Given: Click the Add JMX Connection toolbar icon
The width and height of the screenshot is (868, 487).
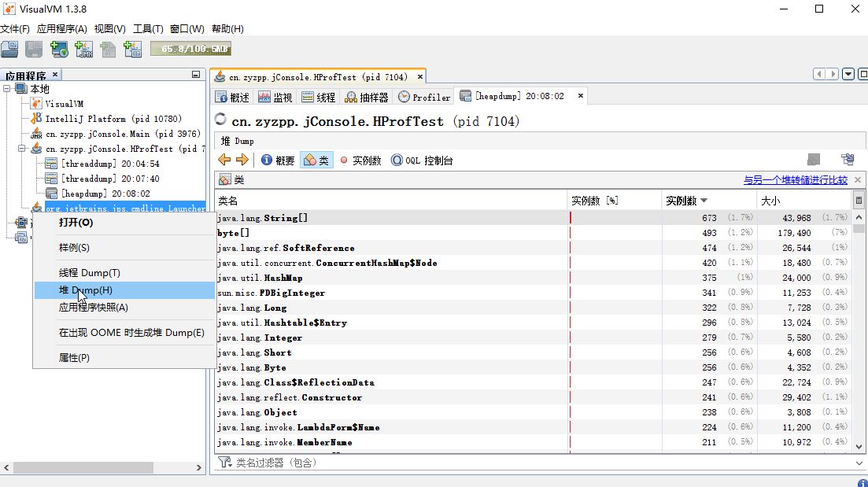Looking at the screenshot, I should click(x=83, y=49).
